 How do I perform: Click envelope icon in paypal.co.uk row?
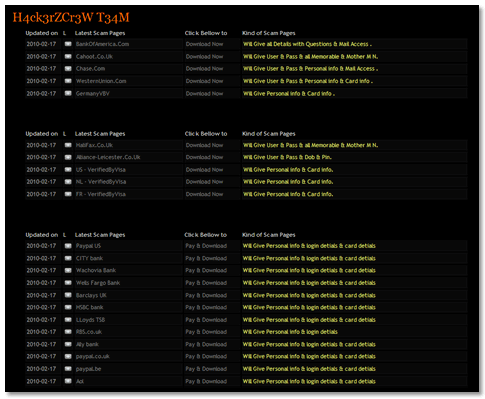pyautogui.click(x=68, y=356)
